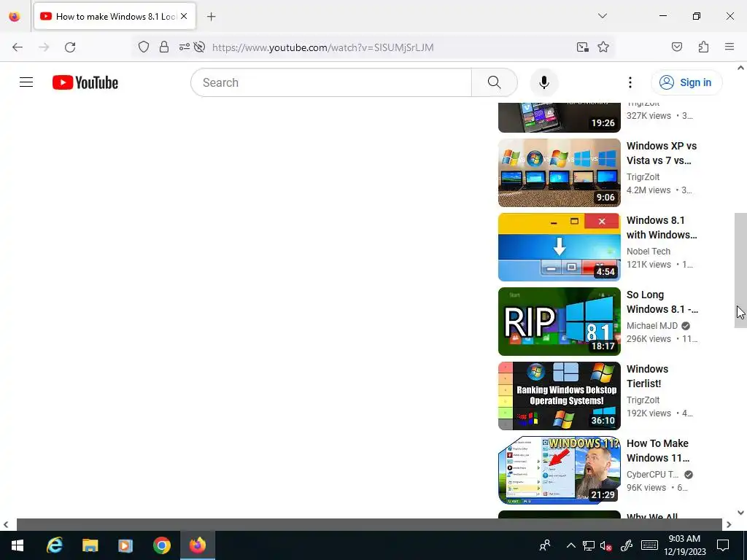Open So Long Windows 8.1 RIP thumbnail
The width and height of the screenshot is (747, 560).
click(560, 322)
